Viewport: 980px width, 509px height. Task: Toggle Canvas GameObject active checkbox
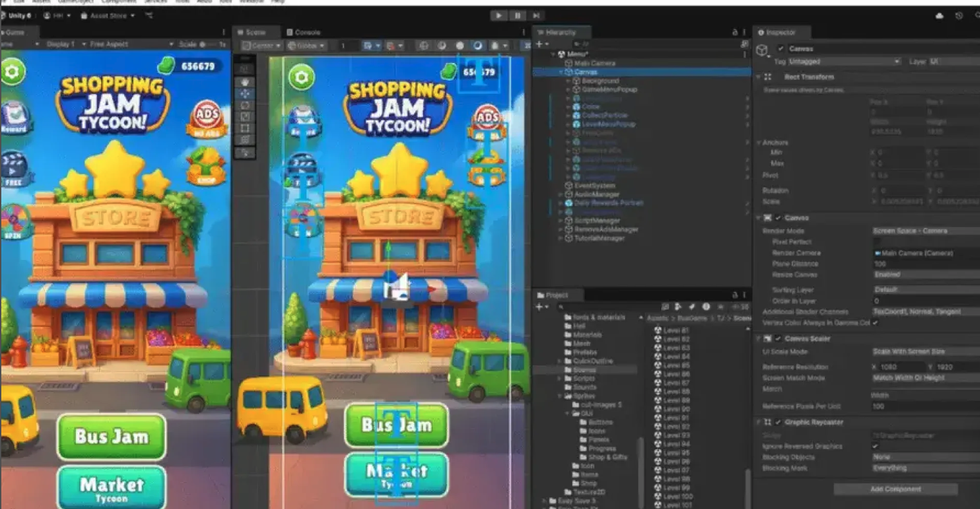tap(781, 48)
